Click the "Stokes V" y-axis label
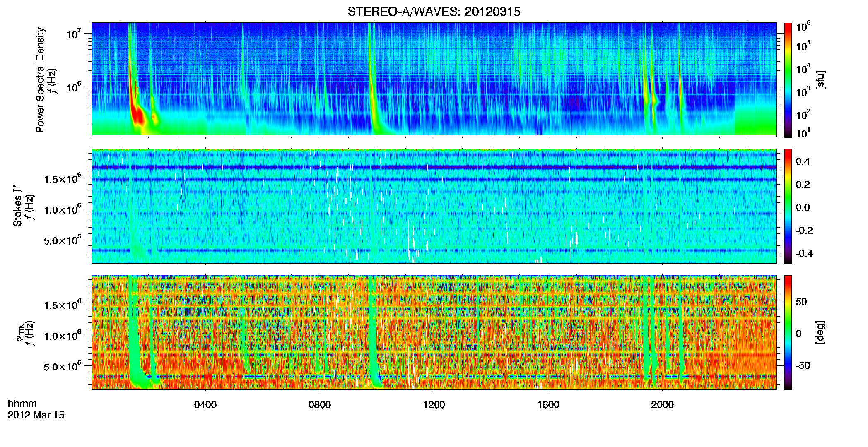 (17, 206)
